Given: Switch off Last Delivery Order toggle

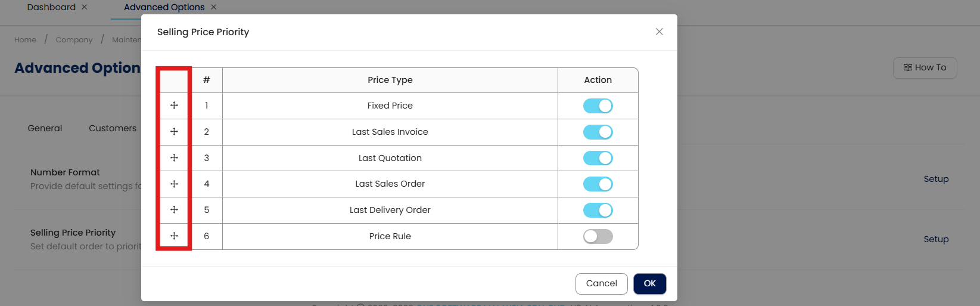Looking at the screenshot, I should coord(598,210).
